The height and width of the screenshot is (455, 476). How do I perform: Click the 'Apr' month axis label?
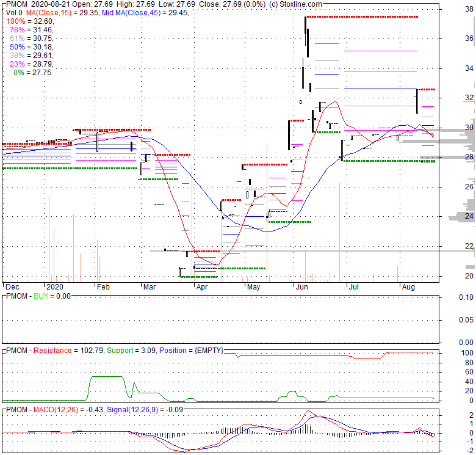[x=202, y=287]
